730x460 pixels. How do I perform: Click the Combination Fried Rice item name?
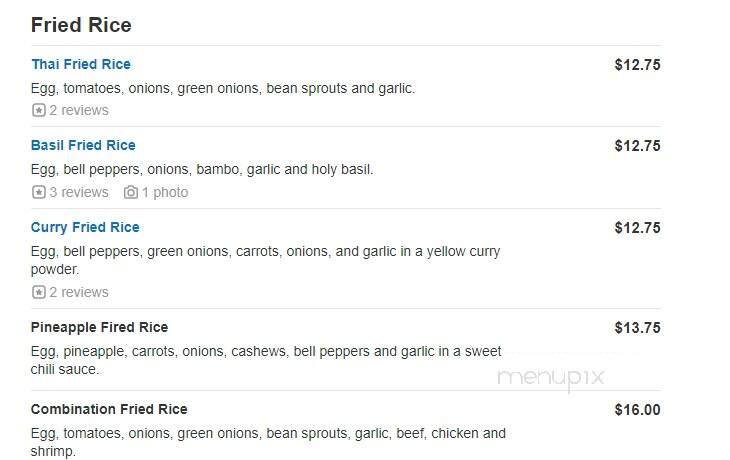tap(109, 409)
